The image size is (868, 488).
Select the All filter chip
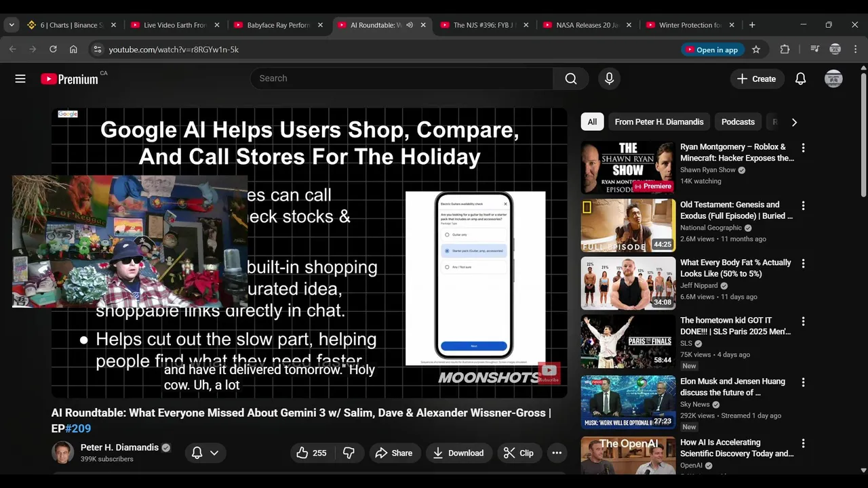pyautogui.click(x=592, y=122)
